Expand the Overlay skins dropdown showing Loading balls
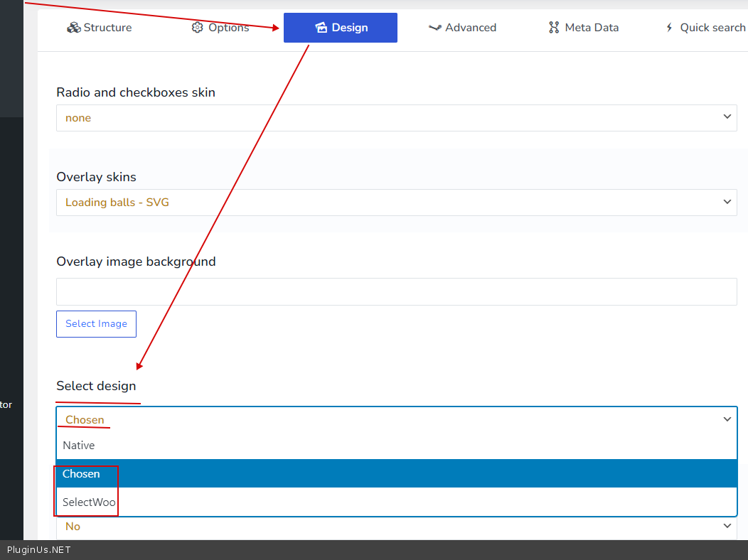The height and width of the screenshot is (560, 748). (396, 203)
